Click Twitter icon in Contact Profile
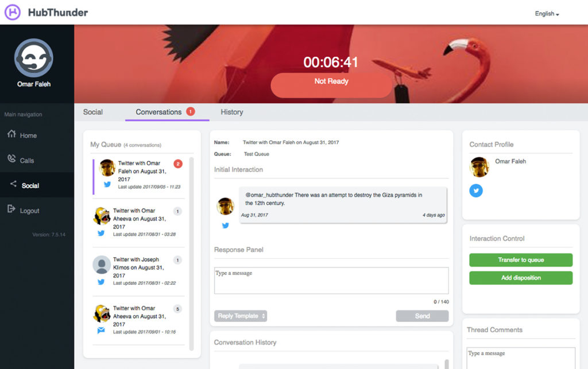 pyautogui.click(x=476, y=191)
